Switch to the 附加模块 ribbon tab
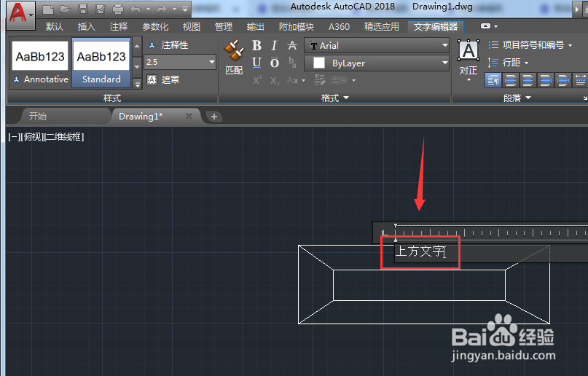This screenshot has height=376, width=588. click(297, 27)
